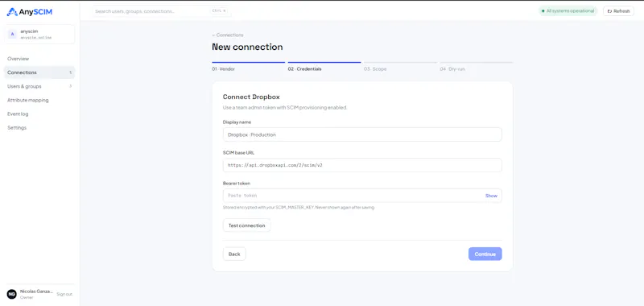The image size is (644, 306).
Task: Select the 04 · Dry-run step
Action: coord(476,67)
